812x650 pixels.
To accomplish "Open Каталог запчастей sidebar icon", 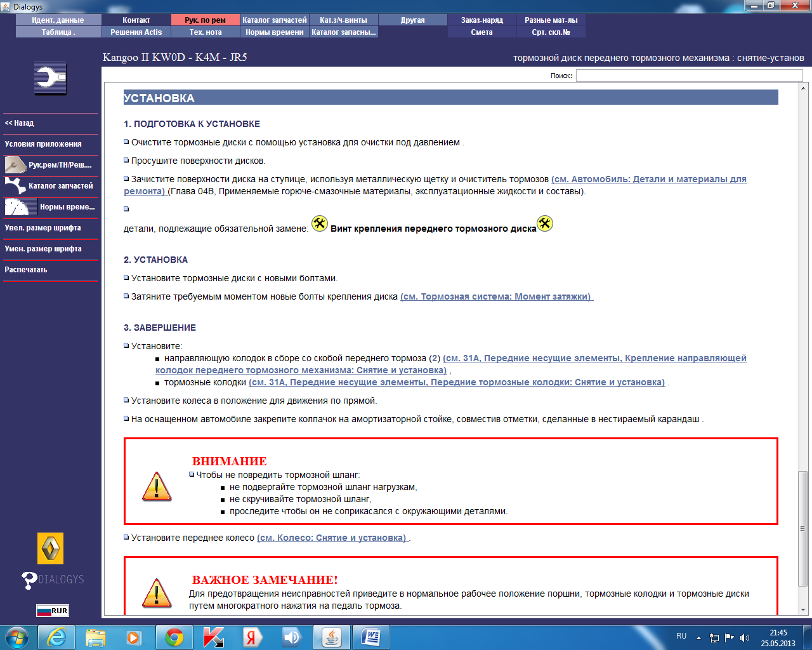I will (15, 186).
